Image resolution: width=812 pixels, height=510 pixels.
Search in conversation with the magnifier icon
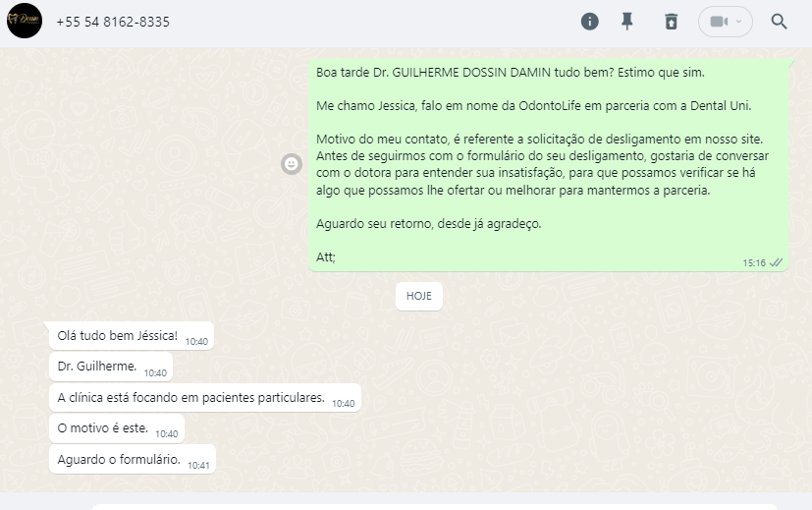[x=779, y=22]
